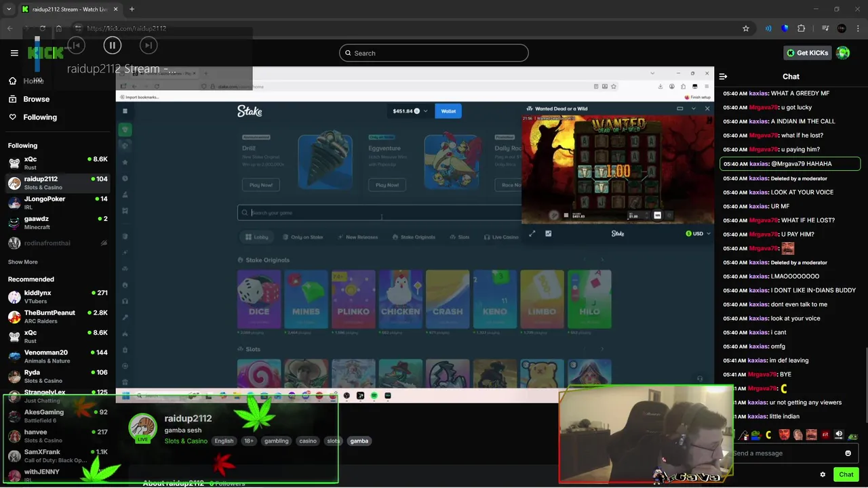868x488 pixels.
Task: Insert the yellow C emote
Action: tap(769, 435)
